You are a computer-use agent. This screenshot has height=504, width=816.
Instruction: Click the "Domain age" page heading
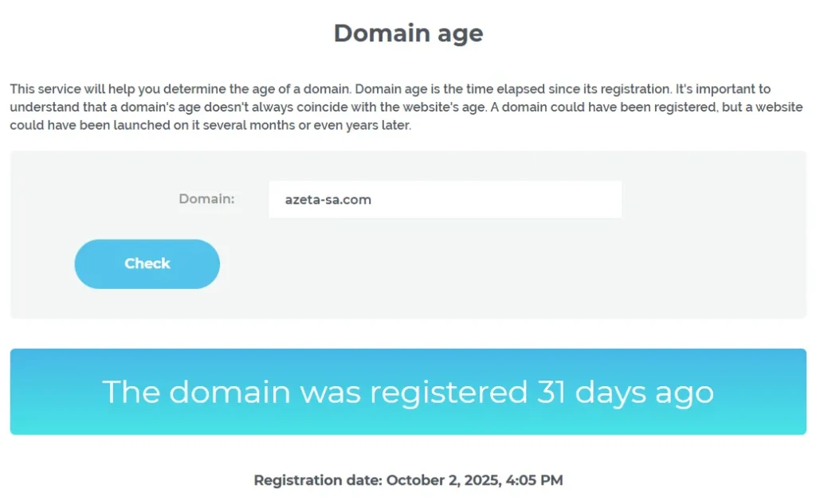click(408, 33)
